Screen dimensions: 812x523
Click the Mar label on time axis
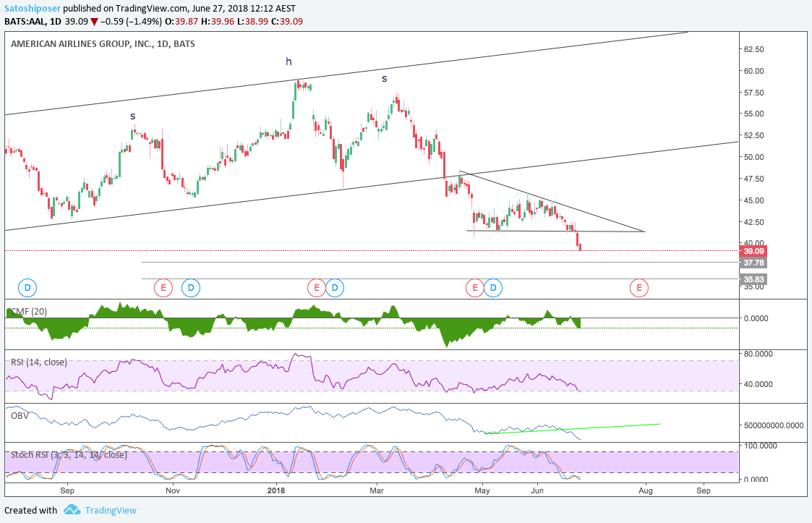[x=377, y=490]
